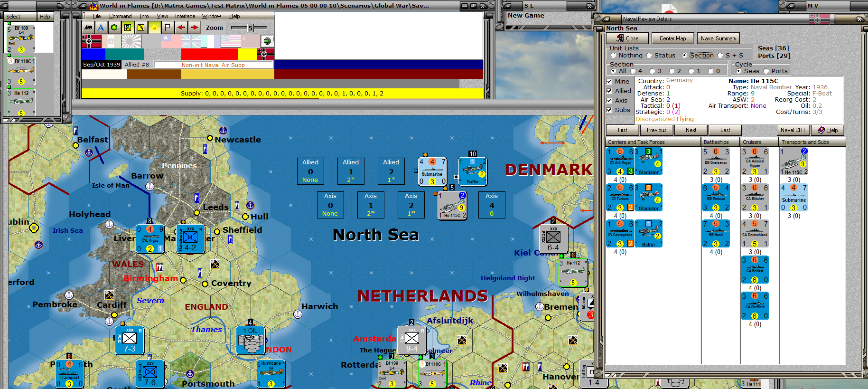Click the OIL barrels counter near London
Screen dimensions: 868x389
(251, 340)
